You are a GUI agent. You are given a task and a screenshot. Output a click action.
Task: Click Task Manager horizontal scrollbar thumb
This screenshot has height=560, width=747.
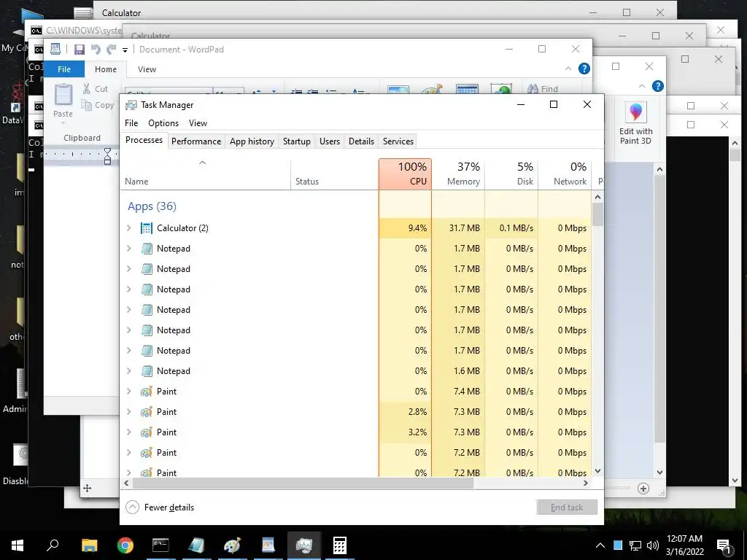(x=303, y=483)
